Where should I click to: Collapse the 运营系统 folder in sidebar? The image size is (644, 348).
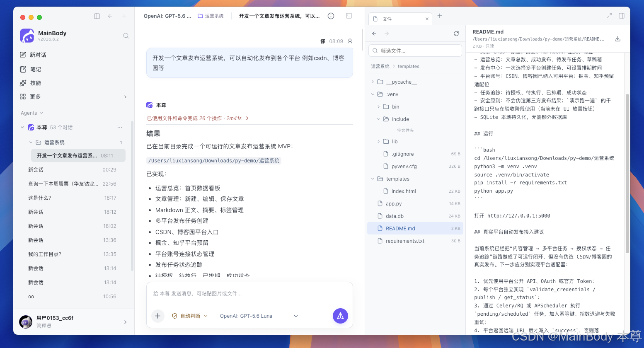[31, 142]
